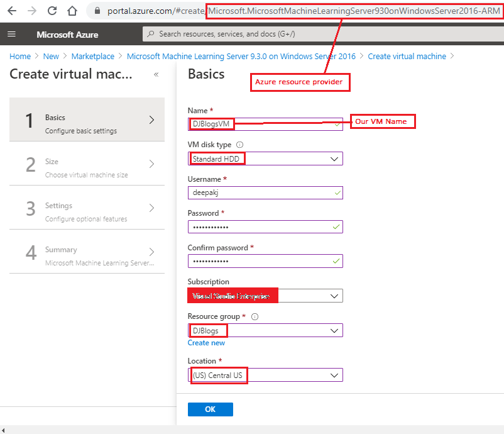Click the Home breadcrumb link

pos(20,57)
